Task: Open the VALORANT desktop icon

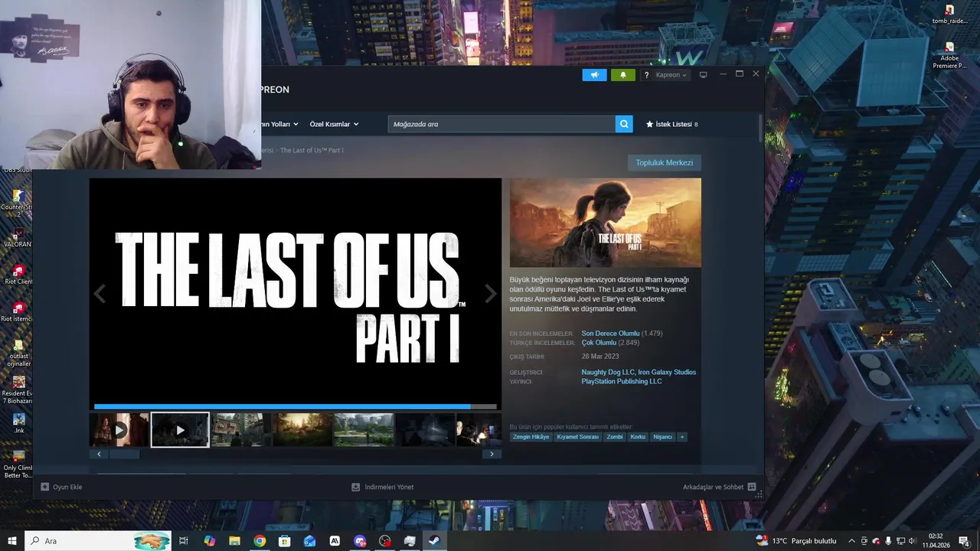Action: 18,237
